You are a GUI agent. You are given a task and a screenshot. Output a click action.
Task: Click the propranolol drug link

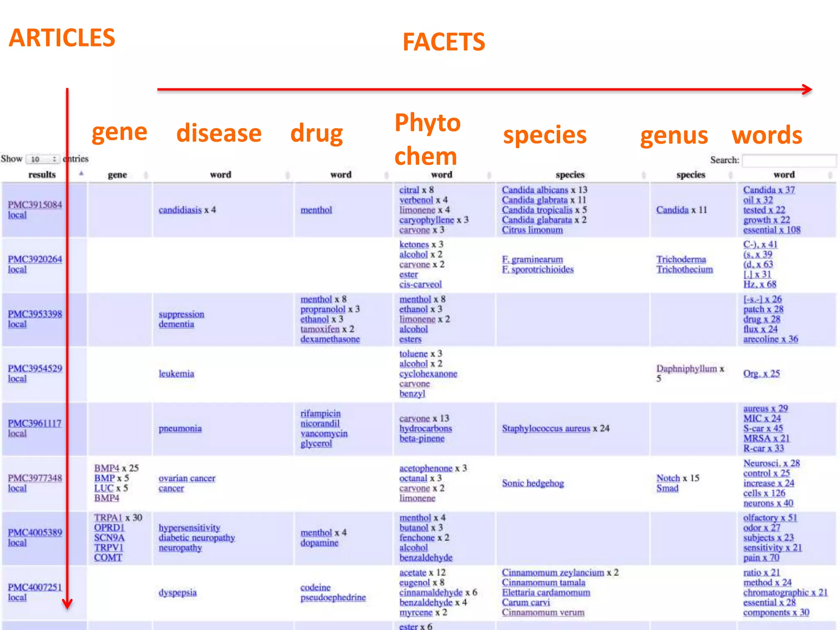pos(323,309)
